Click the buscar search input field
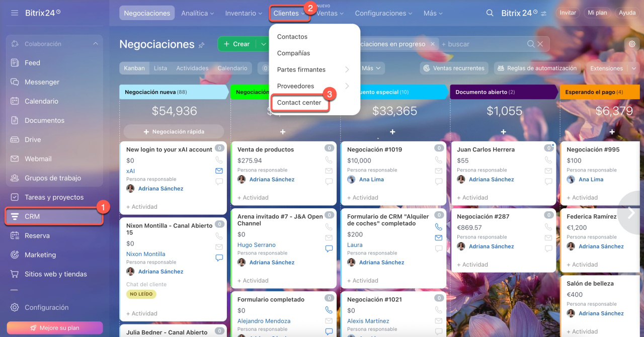Image resolution: width=644 pixels, height=337 pixels. [482, 44]
